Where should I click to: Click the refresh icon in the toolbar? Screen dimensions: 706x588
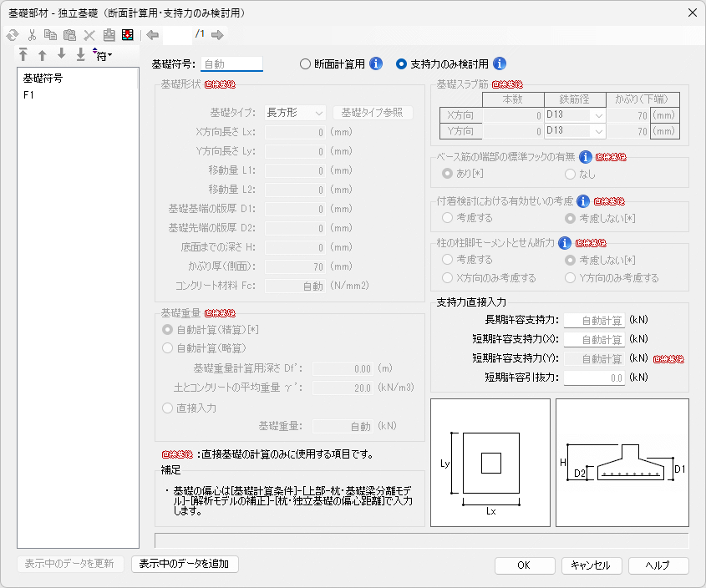pyautogui.click(x=13, y=35)
